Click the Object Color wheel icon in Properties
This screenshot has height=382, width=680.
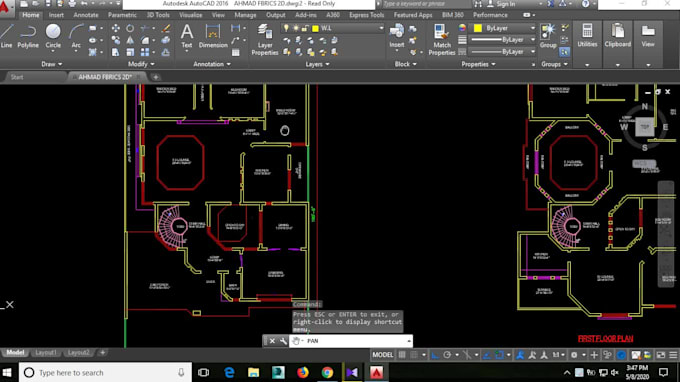(x=462, y=28)
